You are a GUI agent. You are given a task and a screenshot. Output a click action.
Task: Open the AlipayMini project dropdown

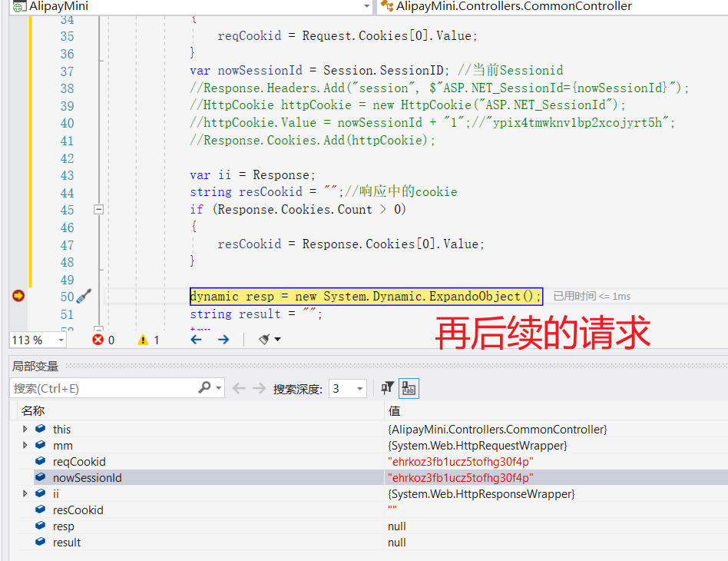(367, 6)
